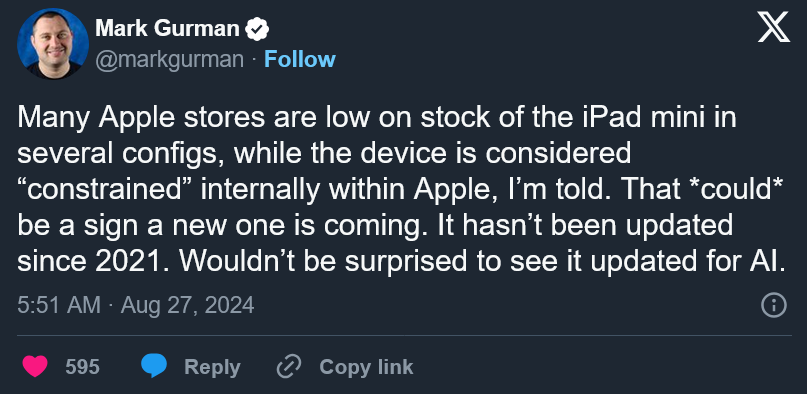Screen dimensions: 807x394
Task: Click the 595 likes count
Action: pos(82,367)
